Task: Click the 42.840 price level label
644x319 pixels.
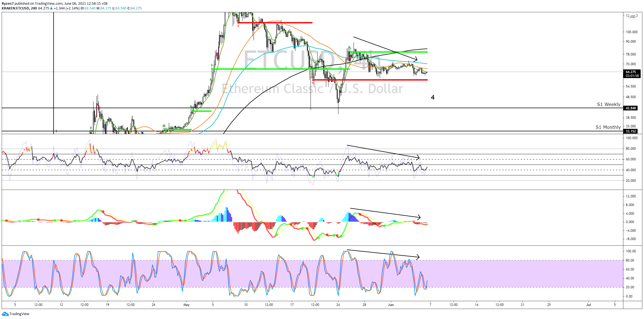Action: [x=631, y=108]
